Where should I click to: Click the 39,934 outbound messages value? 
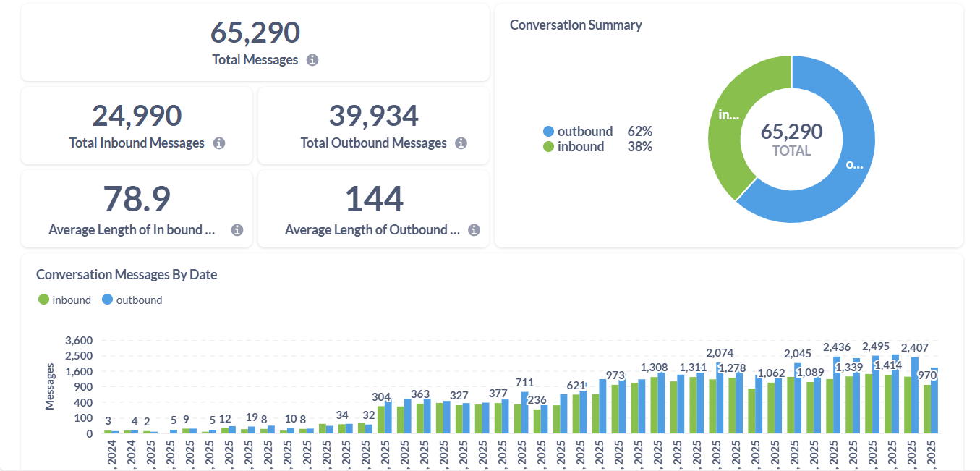click(x=374, y=116)
